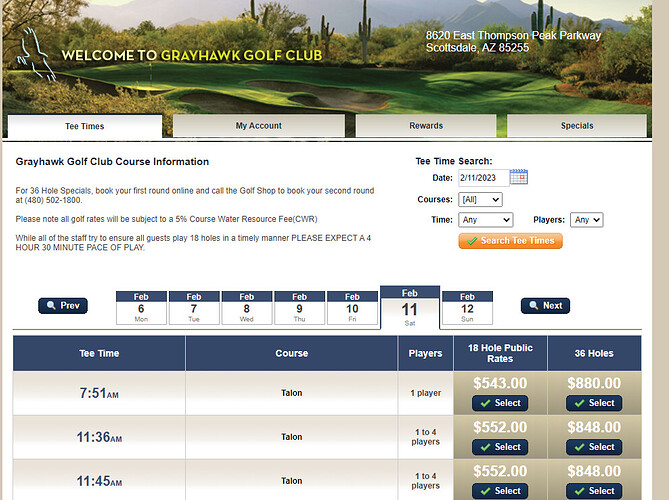Click the Talon course in the 7:51 row
Screen dimensions: 669x500
tap(291, 393)
